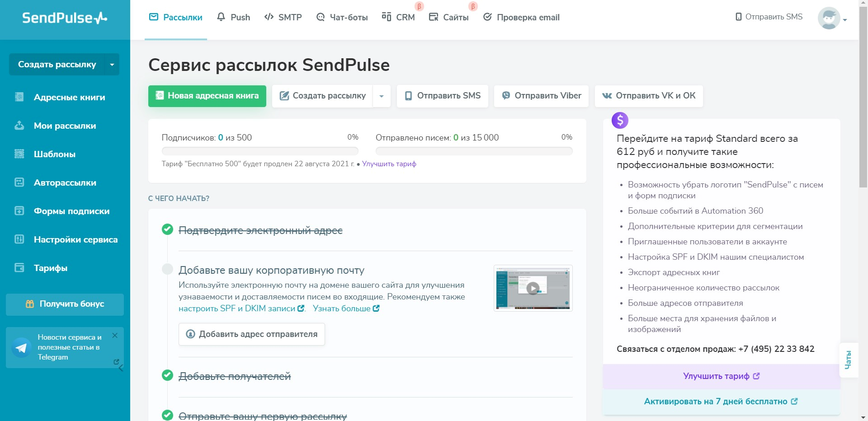Open the dropdown arrow beside toolbar Создать рассылку

point(382,96)
